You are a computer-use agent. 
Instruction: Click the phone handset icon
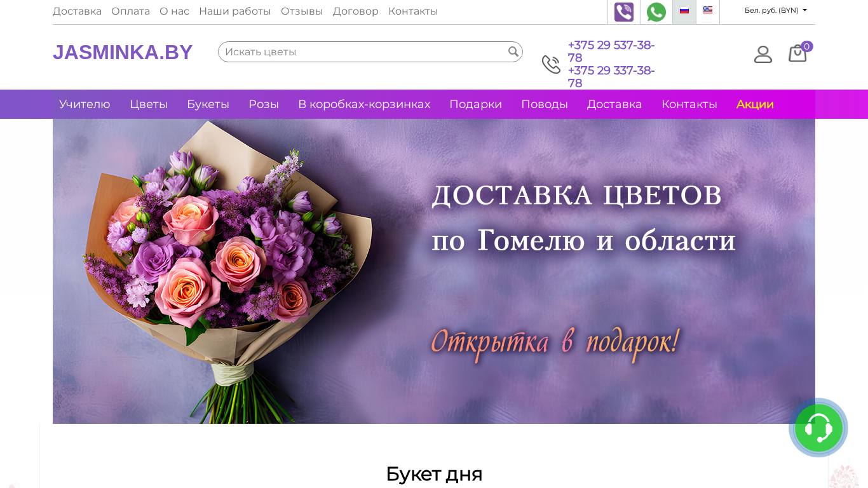click(x=551, y=64)
